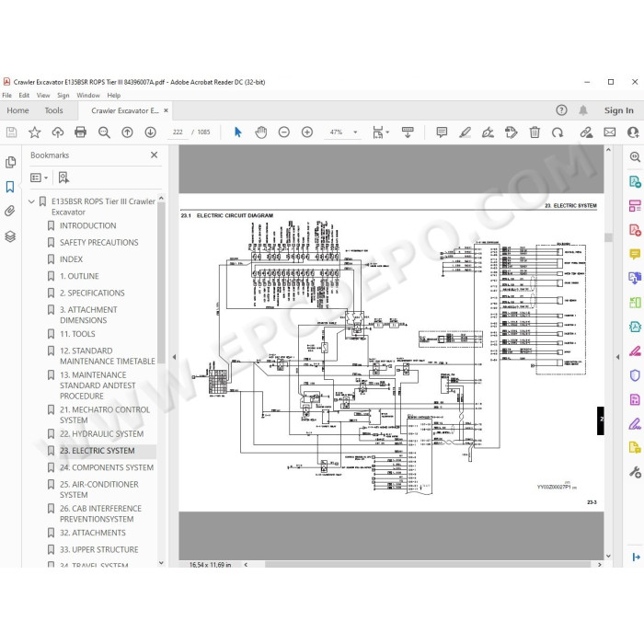Open the 23. ELECTRIC SYSTEM bookmark
This screenshot has width=644, height=644.
[97, 451]
